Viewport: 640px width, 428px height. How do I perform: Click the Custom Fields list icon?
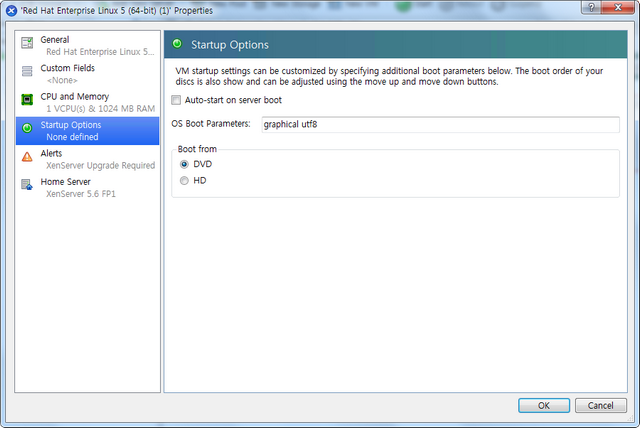(27, 71)
